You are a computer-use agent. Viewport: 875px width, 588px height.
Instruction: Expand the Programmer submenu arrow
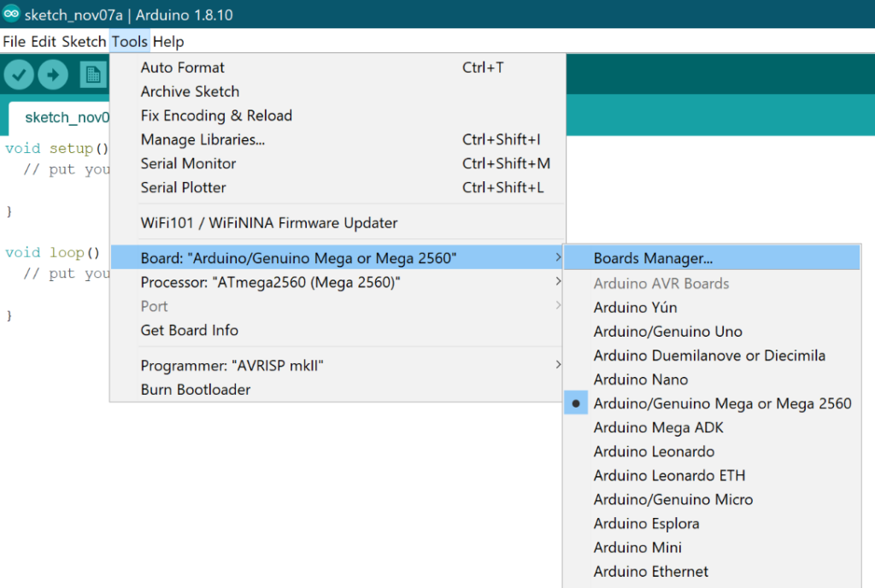pyautogui.click(x=558, y=364)
